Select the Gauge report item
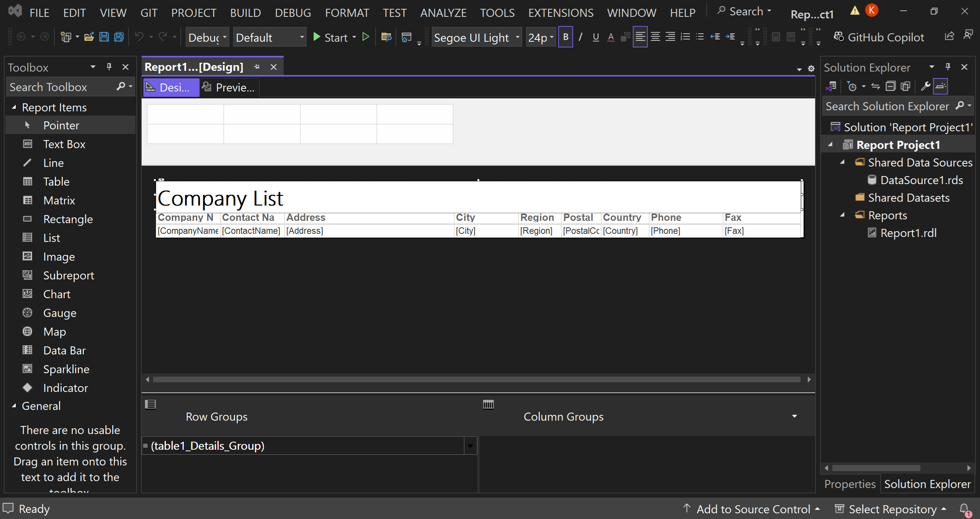 click(x=60, y=313)
